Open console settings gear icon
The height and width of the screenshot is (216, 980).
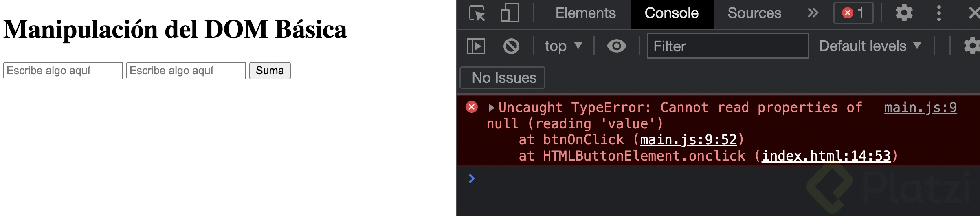(973, 46)
